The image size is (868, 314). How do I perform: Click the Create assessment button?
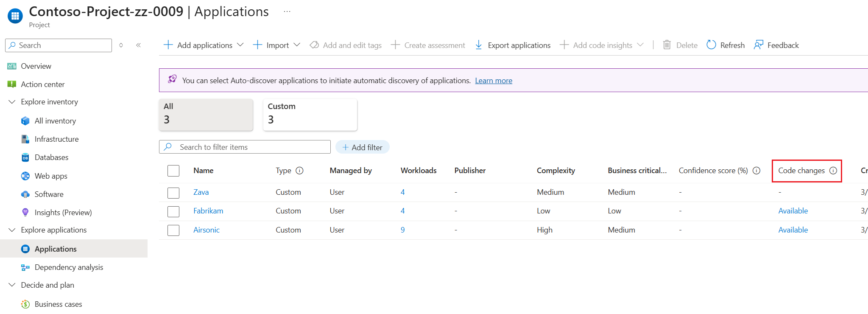(x=428, y=45)
